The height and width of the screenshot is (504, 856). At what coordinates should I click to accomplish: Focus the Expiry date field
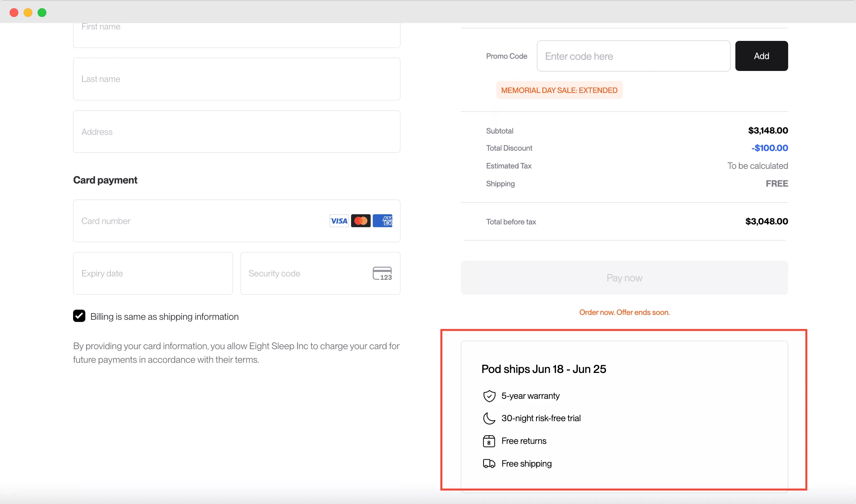[153, 273]
